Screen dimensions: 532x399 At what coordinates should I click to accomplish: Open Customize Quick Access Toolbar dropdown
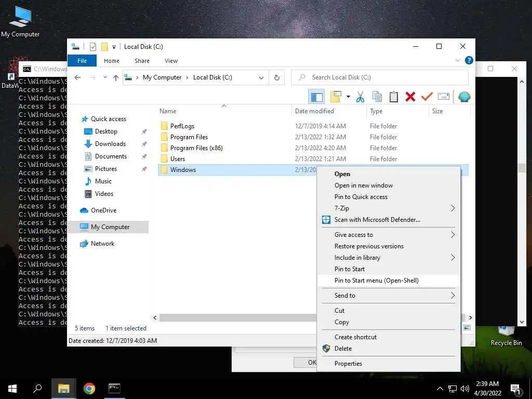tap(114, 47)
